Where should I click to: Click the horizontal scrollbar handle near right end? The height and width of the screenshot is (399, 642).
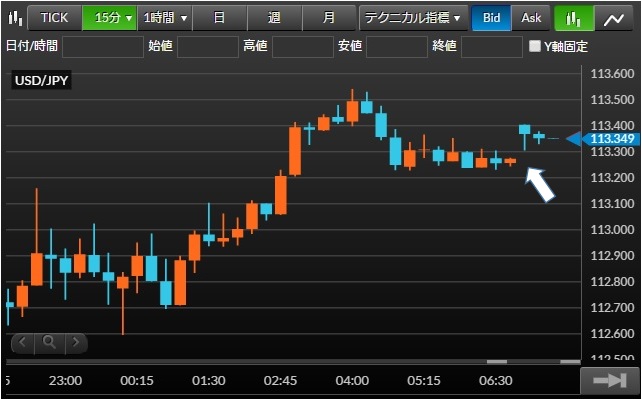570,362
